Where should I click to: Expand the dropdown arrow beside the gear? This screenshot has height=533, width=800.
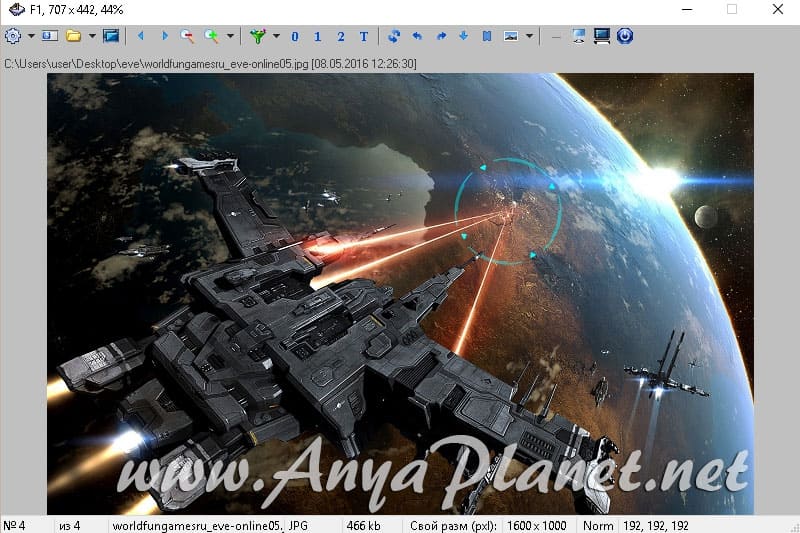31,36
